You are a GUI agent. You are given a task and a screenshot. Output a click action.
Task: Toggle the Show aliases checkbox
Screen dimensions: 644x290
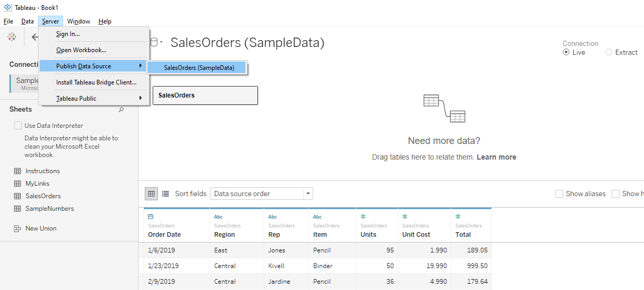(559, 194)
